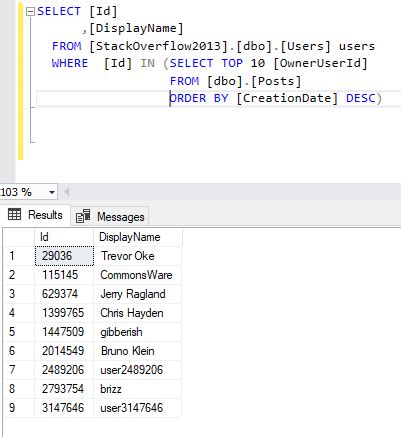Select the user2489206 DisplayName cell
The height and width of the screenshot is (437, 401).
pos(138,370)
